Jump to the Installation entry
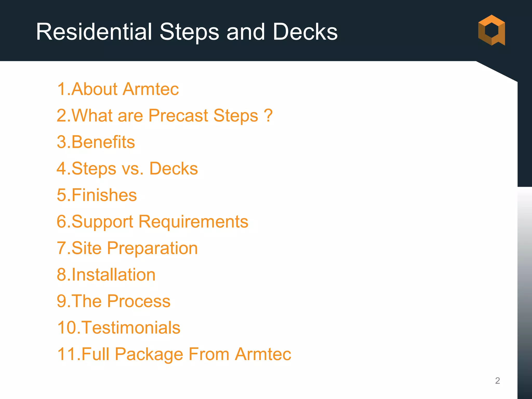532x399 pixels. (106, 275)
